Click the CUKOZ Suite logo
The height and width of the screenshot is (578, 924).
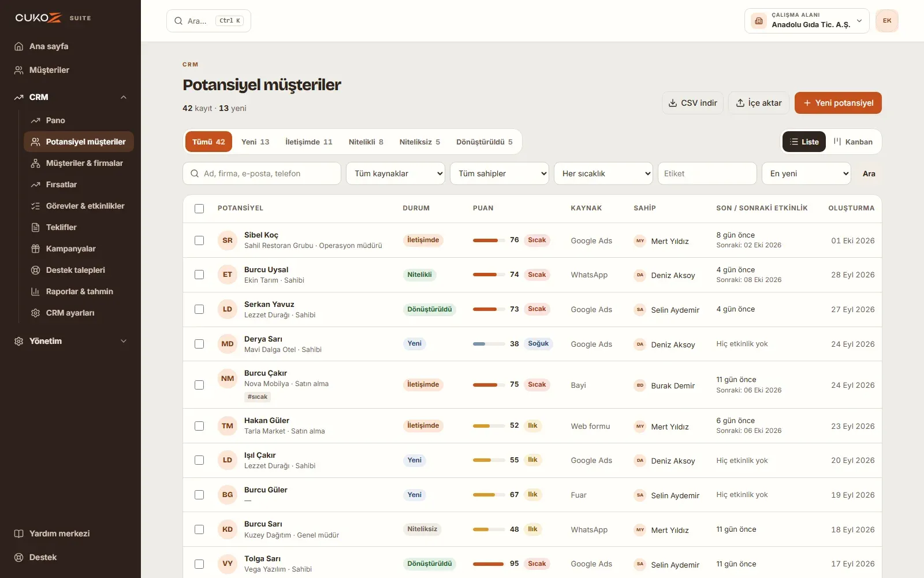(x=53, y=18)
